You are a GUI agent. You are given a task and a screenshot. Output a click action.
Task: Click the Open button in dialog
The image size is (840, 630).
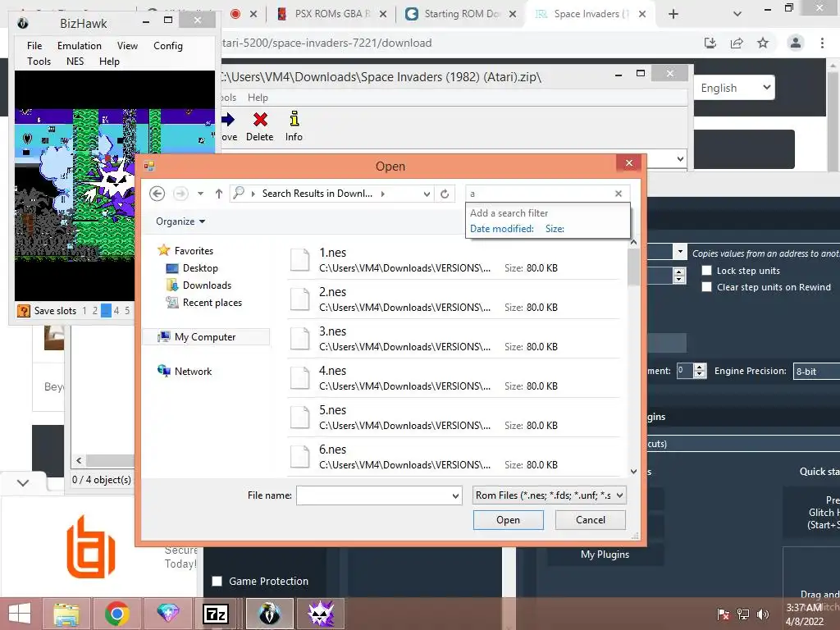tap(508, 519)
